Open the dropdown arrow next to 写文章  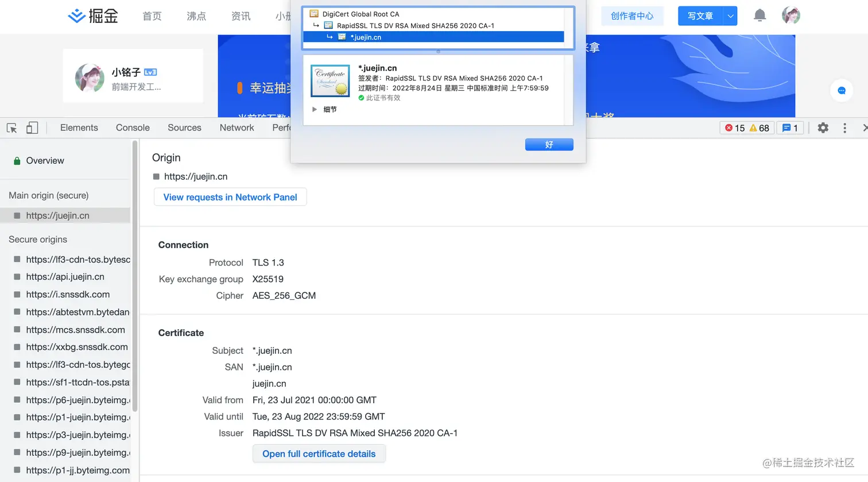click(730, 16)
